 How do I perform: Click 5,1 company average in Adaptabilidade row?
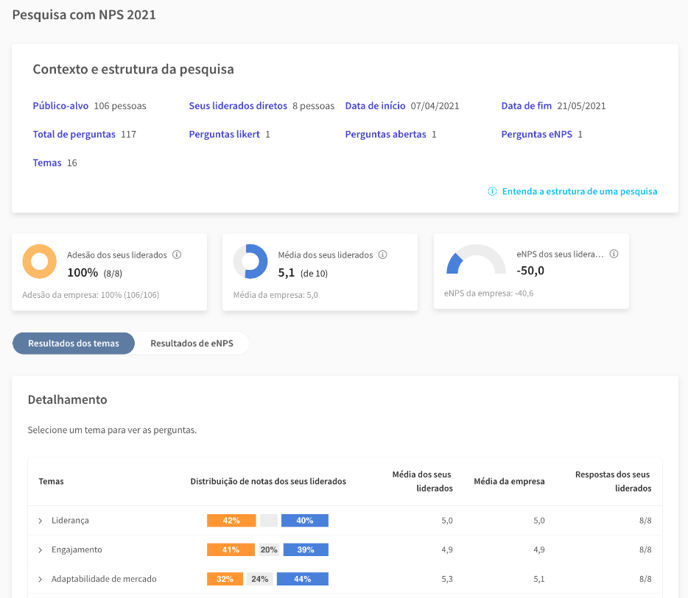[539, 579]
